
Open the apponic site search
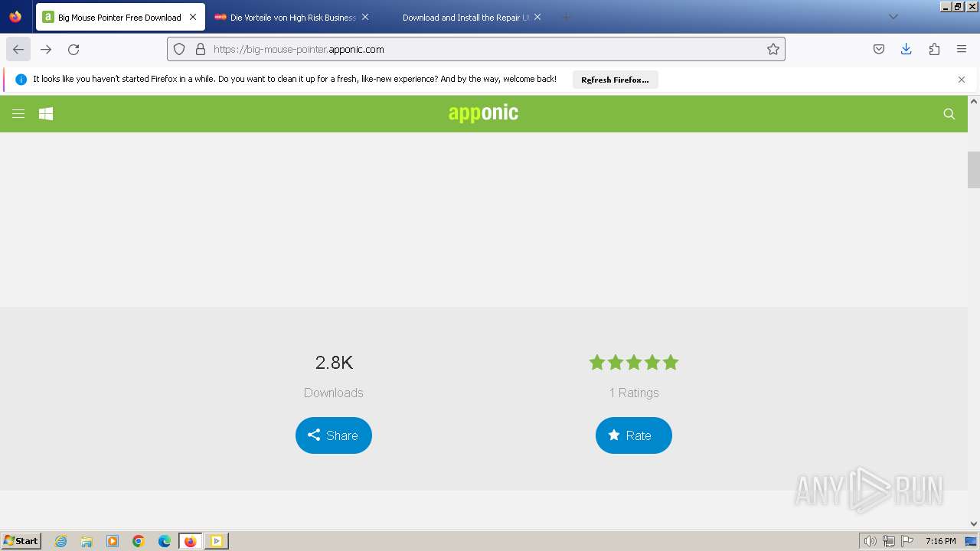949,114
